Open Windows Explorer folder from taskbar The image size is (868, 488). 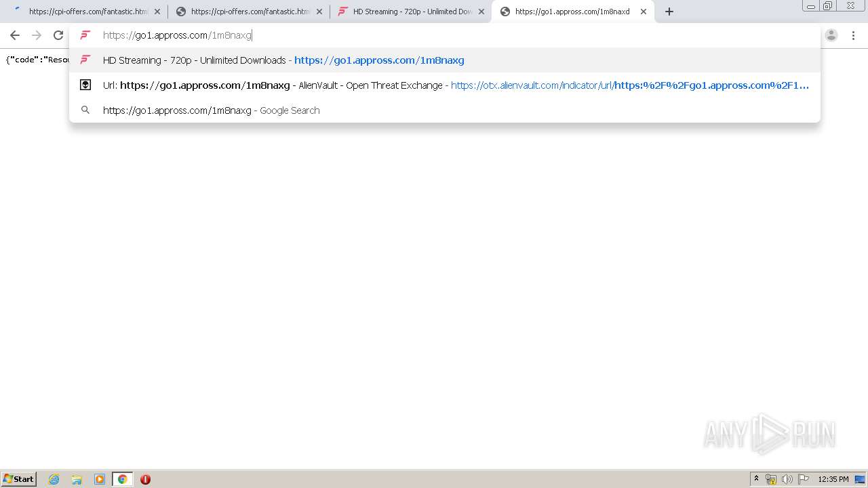click(77, 479)
